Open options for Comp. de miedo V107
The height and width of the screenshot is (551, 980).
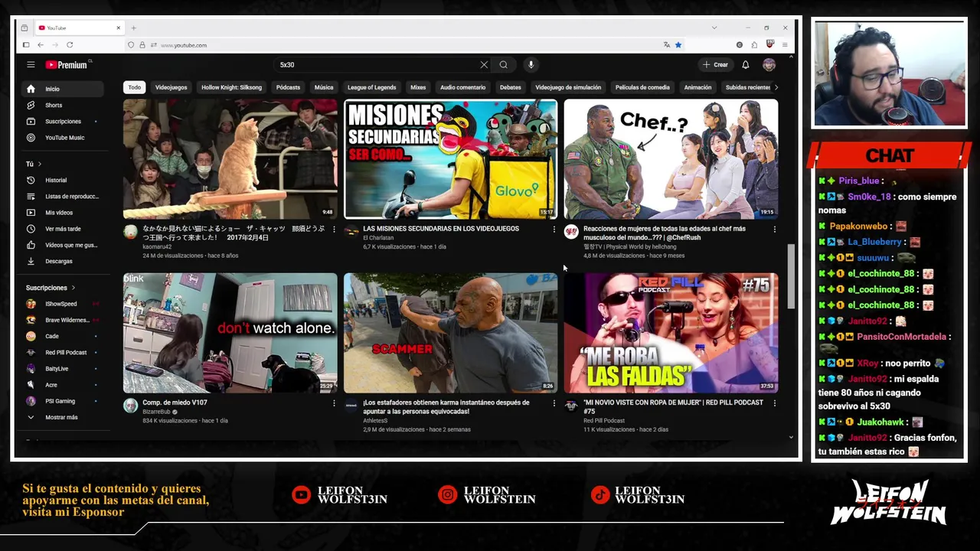click(x=334, y=403)
